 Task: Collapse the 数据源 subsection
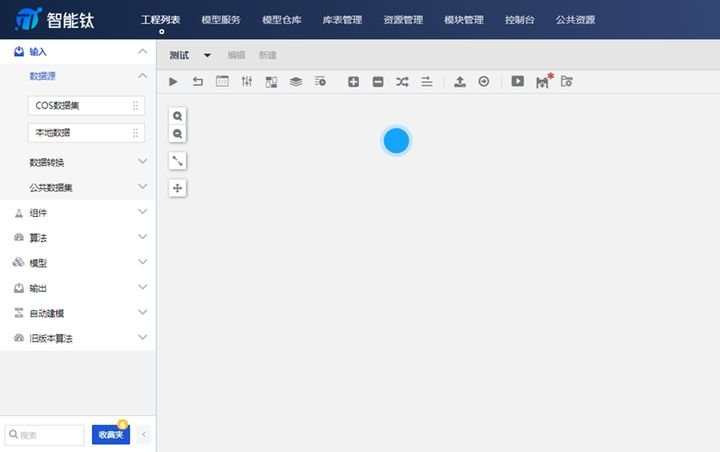click(x=143, y=76)
